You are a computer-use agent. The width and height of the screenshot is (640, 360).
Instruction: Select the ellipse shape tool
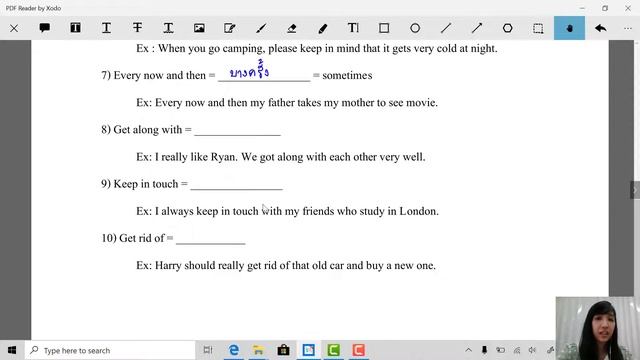[x=415, y=28]
